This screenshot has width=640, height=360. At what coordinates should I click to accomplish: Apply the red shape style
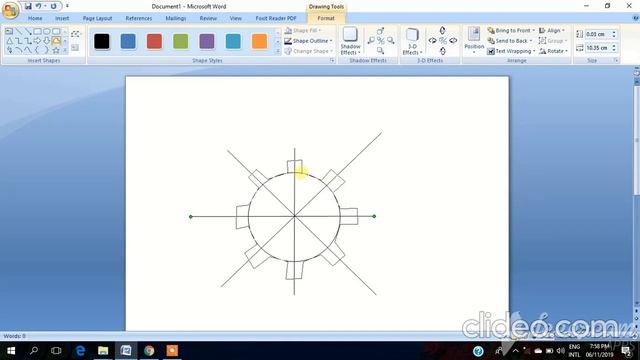click(x=154, y=41)
